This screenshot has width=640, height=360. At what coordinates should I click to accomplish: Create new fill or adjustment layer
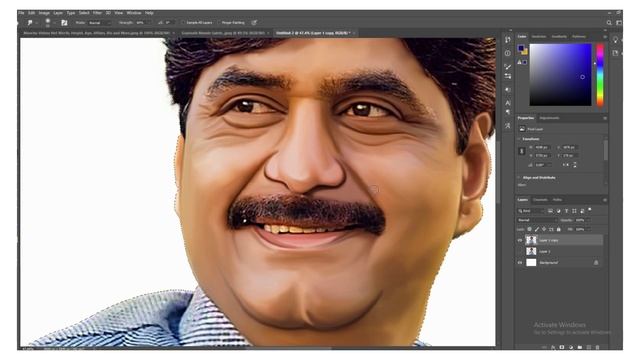click(571, 347)
